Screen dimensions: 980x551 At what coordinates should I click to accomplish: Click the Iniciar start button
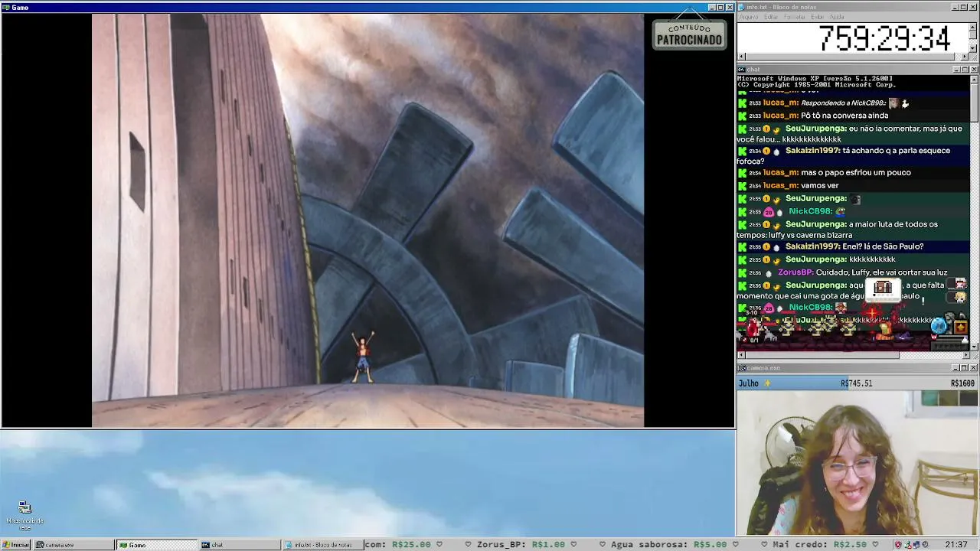point(16,545)
